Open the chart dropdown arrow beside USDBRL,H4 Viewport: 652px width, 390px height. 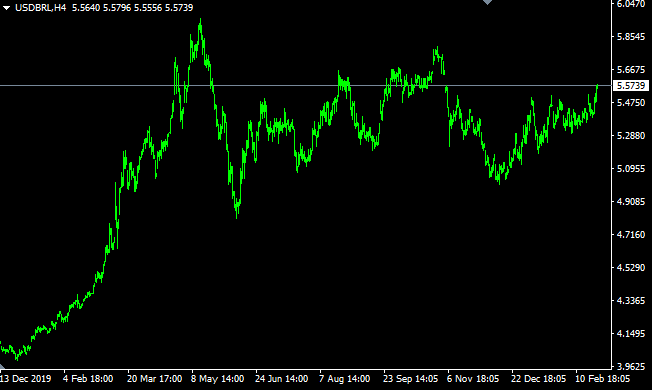[6, 8]
